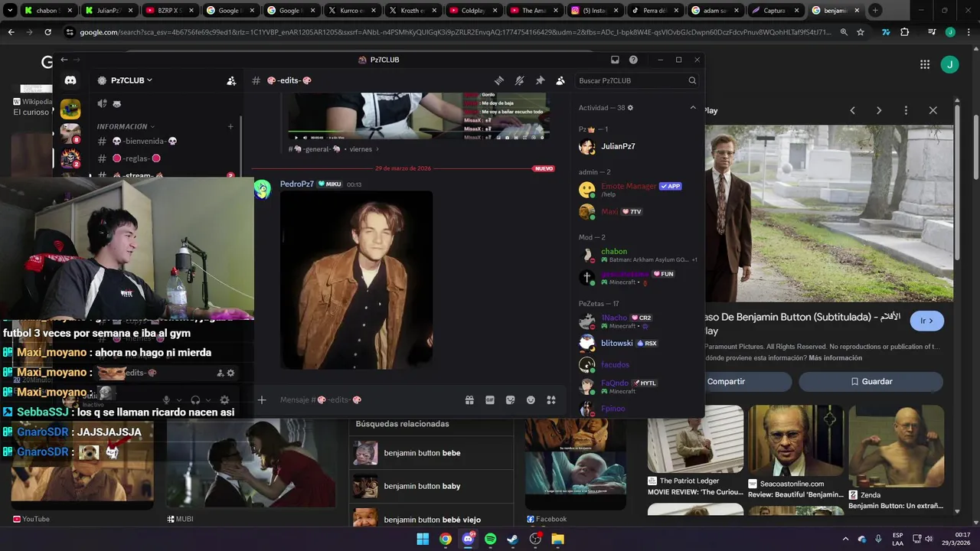Open notification settings bell in channel header
This screenshot has width=980, height=551.
tap(519, 80)
